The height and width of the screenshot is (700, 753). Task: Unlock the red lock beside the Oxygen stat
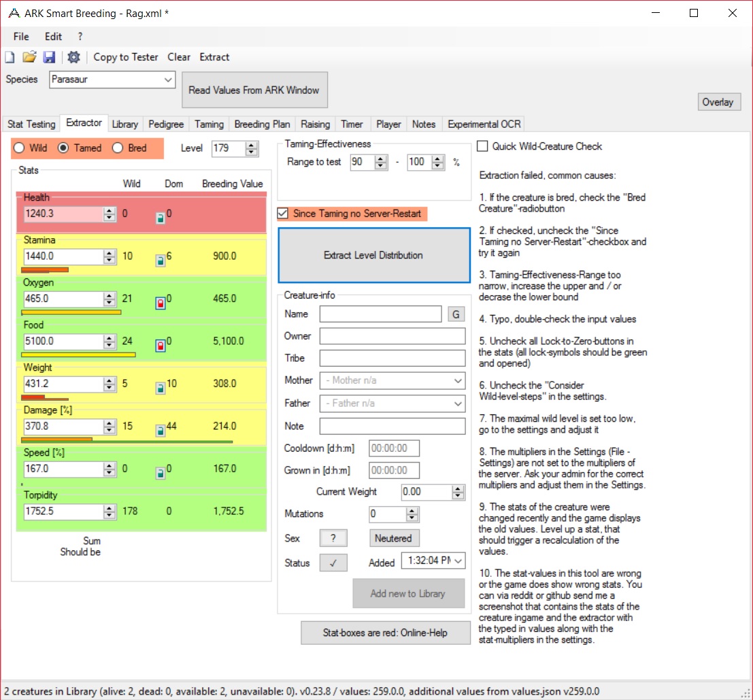[x=161, y=303]
